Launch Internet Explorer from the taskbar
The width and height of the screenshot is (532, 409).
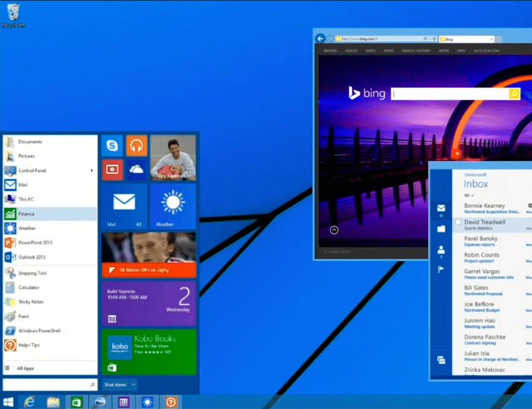pos(30,402)
